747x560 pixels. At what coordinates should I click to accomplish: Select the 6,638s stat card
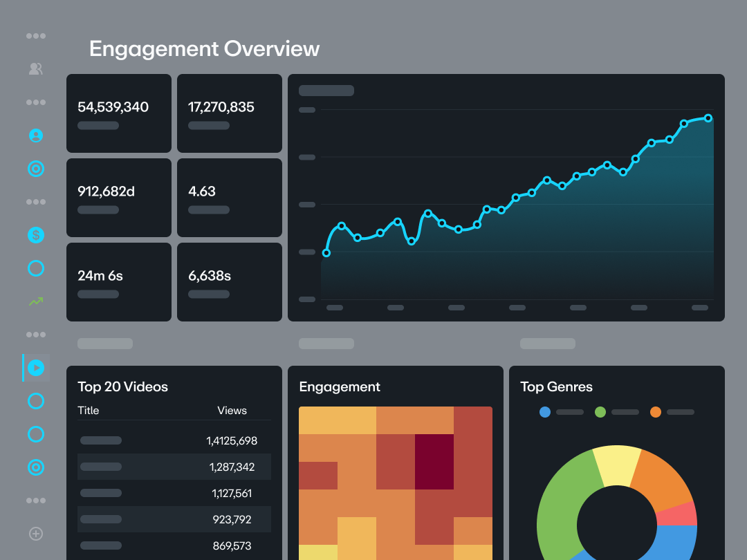230,282
